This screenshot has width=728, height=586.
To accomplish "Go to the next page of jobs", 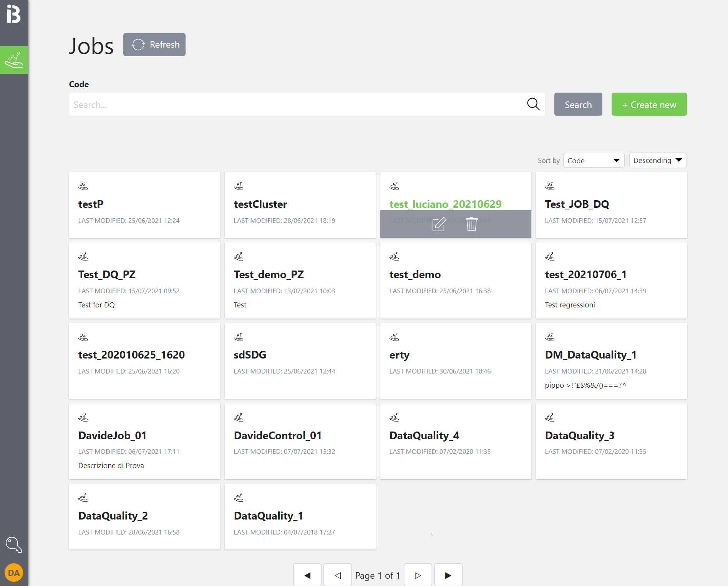I will pyautogui.click(x=418, y=575).
